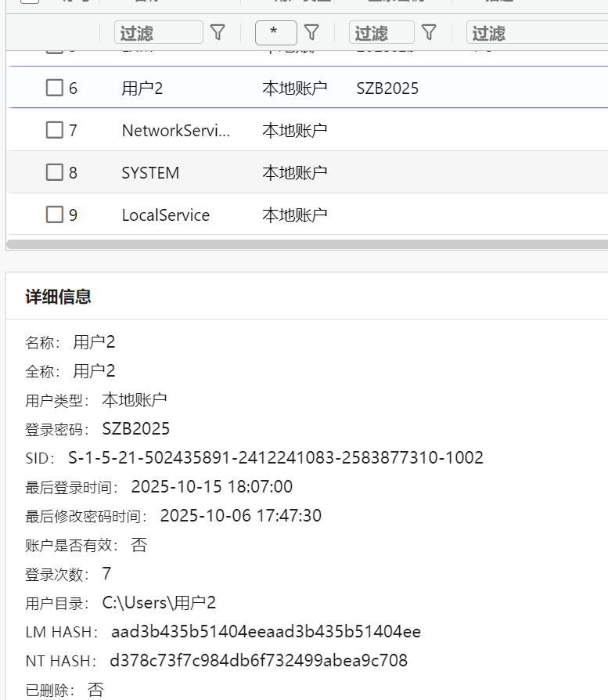The height and width of the screenshot is (700, 608).
Task: Focus the filter box above the name column
Action: tap(159, 33)
